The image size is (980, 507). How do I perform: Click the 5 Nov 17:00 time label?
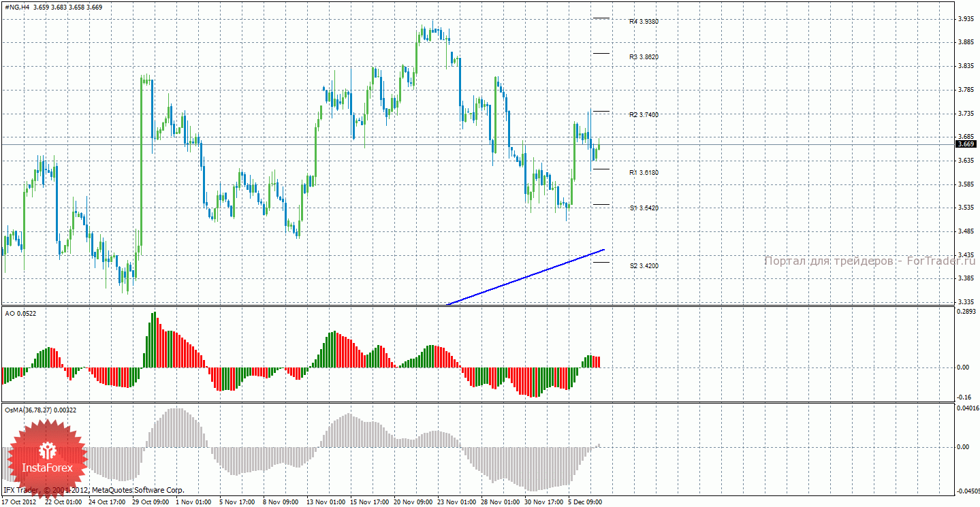[236, 502]
